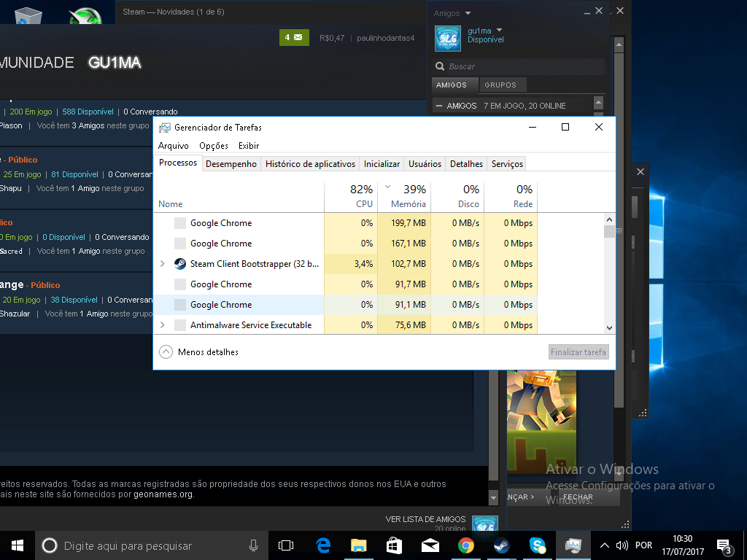Open the volume control in system tray
The image size is (747, 560).
(x=622, y=545)
